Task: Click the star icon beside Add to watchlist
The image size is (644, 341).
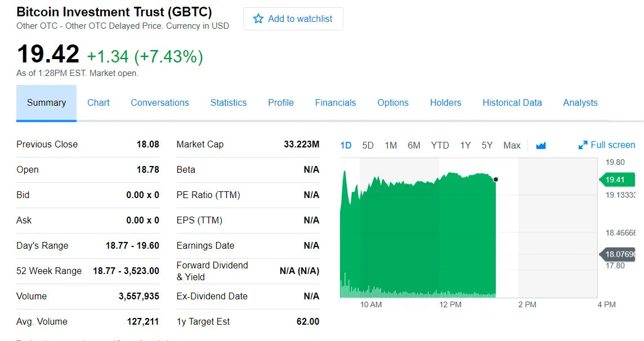Action: click(258, 19)
